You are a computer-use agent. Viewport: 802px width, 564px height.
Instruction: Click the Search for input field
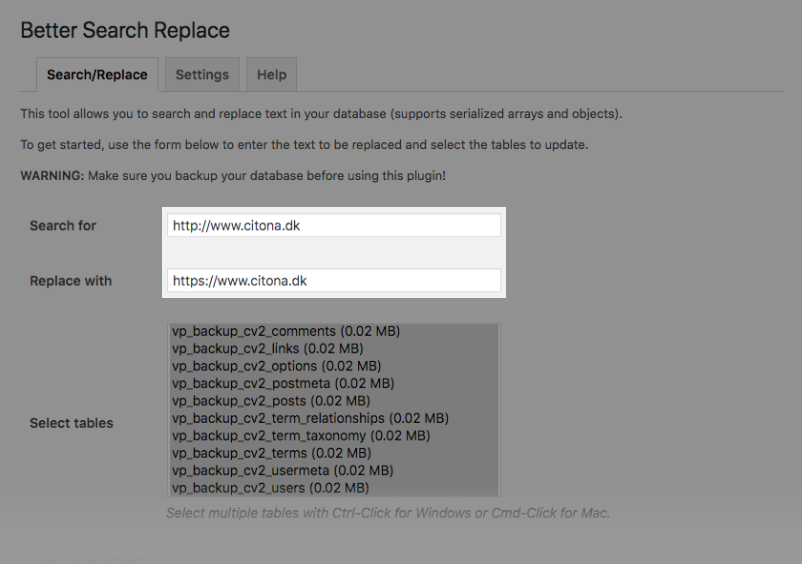click(x=333, y=225)
